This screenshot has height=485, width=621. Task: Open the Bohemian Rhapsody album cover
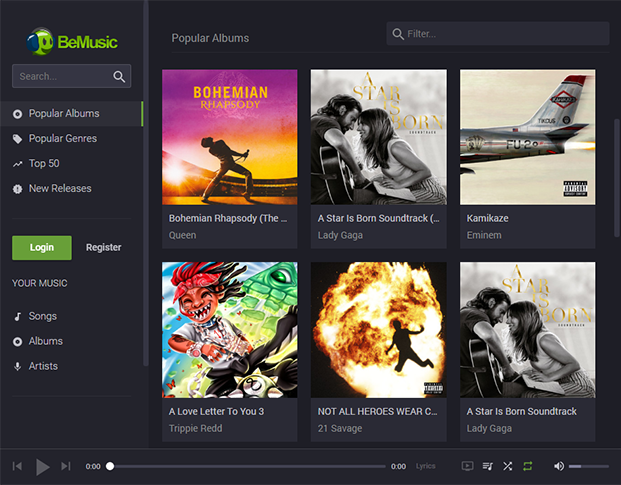229,137
